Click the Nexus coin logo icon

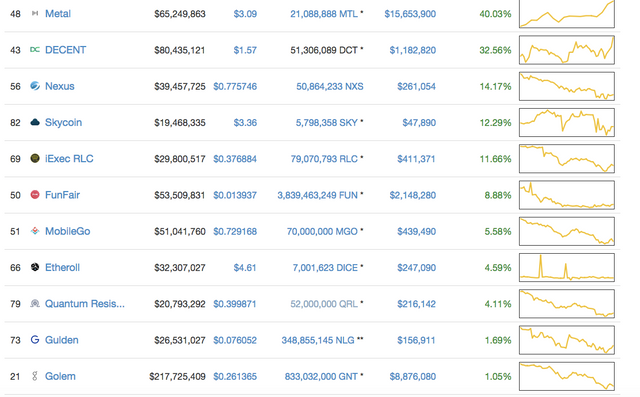[35, 86]
